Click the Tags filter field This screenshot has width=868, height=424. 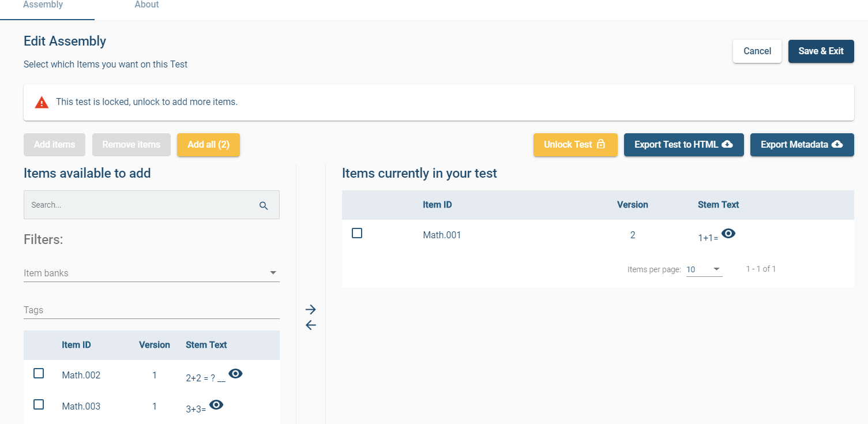tap(151, 310)
